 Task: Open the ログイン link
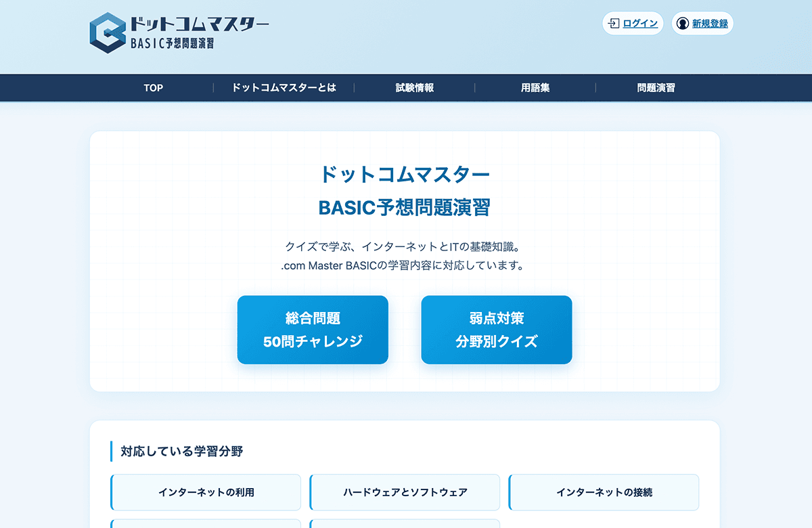coord(640,24)
